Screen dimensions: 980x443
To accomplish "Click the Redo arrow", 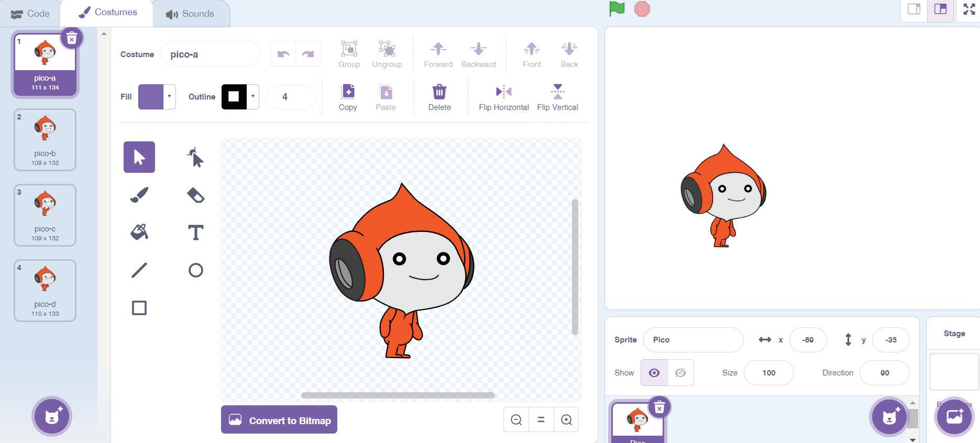I will [x=308, y=54].
